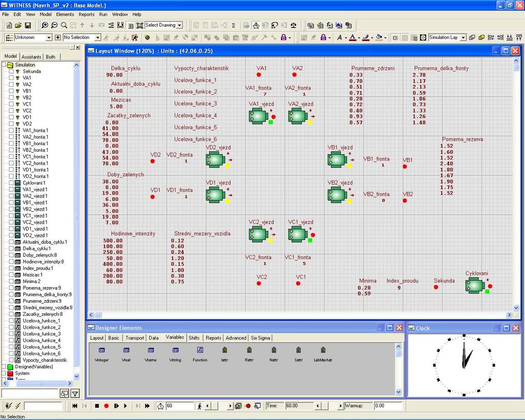Open the Elements menu
This screenshot has width=525, height=420.
click(x=65, y=14)
